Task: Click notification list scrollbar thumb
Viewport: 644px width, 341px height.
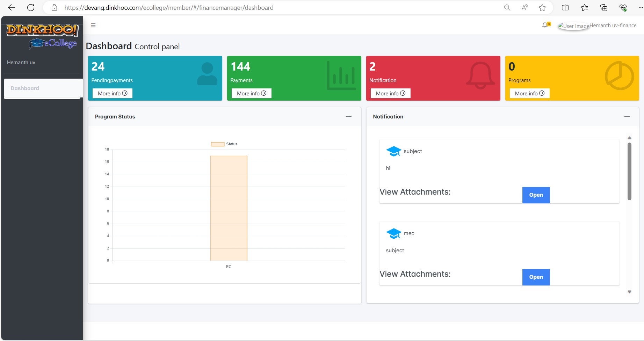Action: coord(629,171)
